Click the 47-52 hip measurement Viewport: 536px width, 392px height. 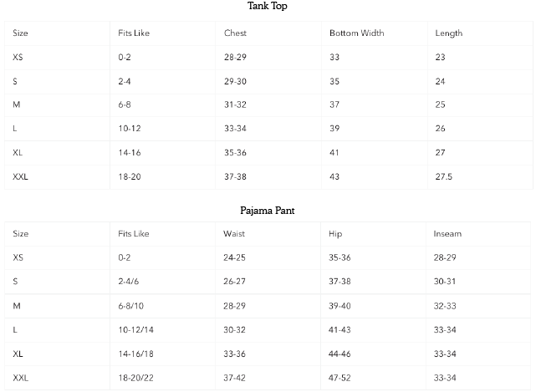tap(340, 379)
